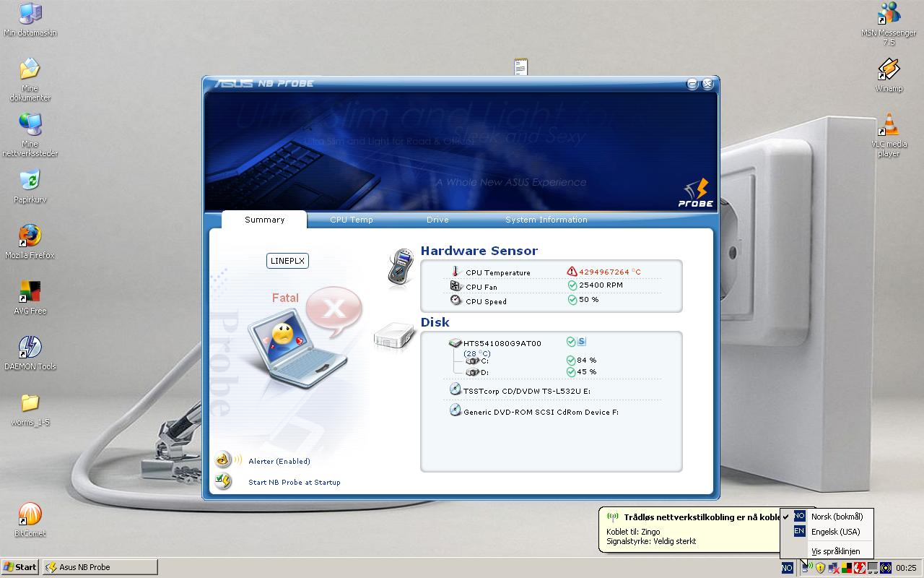
Task: Click the Hardware Sensor device icon
Action: click(x=401, y=267)
